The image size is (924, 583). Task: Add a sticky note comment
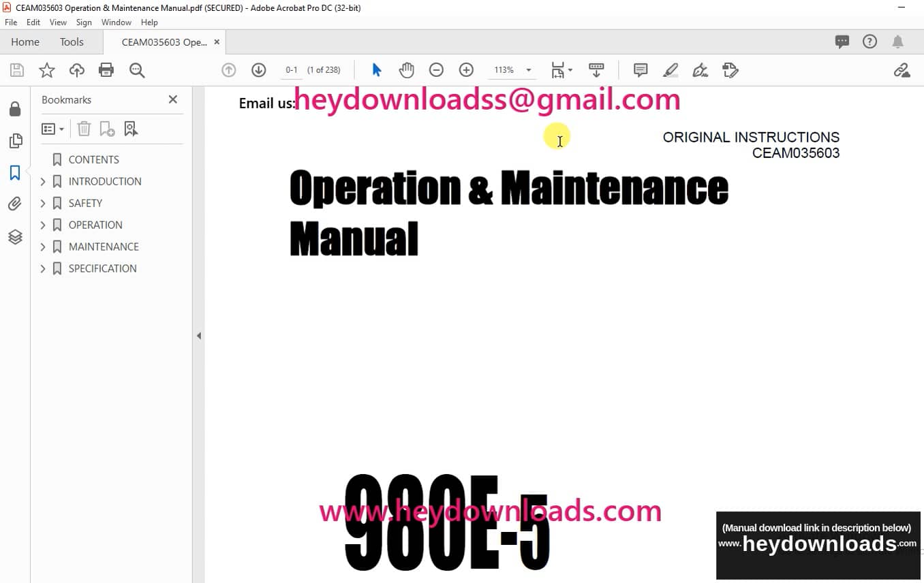click(641, 70)
